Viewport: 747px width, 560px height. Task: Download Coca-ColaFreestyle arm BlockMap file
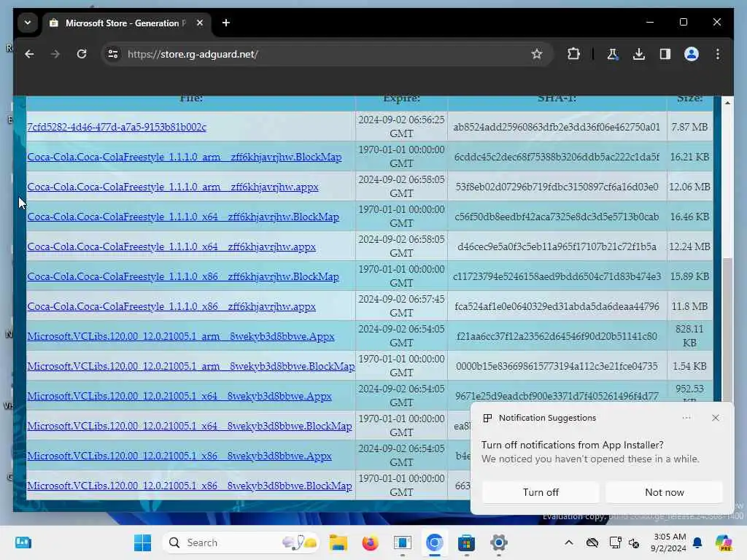click(x=185, y=157)
